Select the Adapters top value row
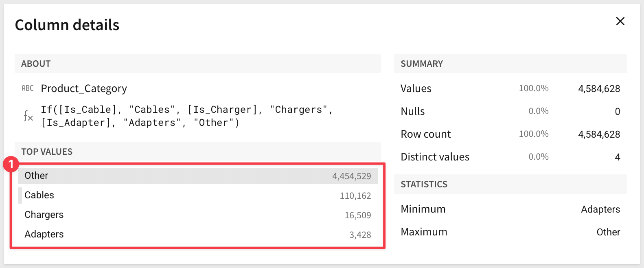 pyautogui.click(x=197, y=235)
